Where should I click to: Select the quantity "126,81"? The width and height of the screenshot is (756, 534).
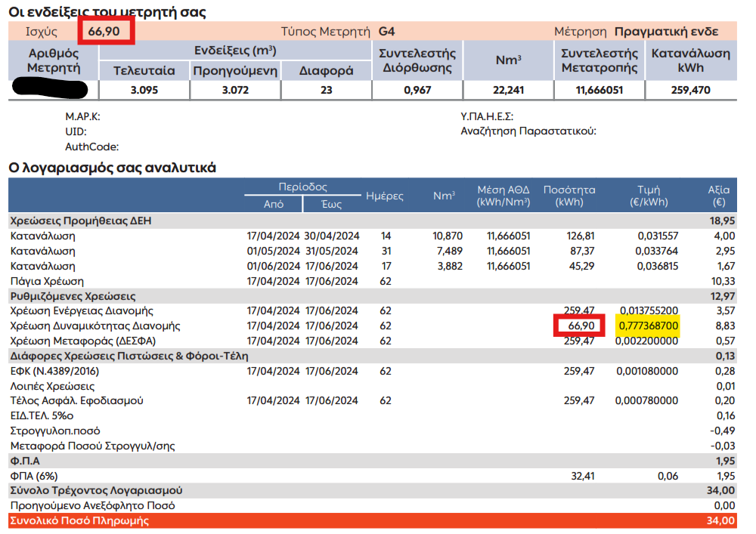tap(581, 236)
